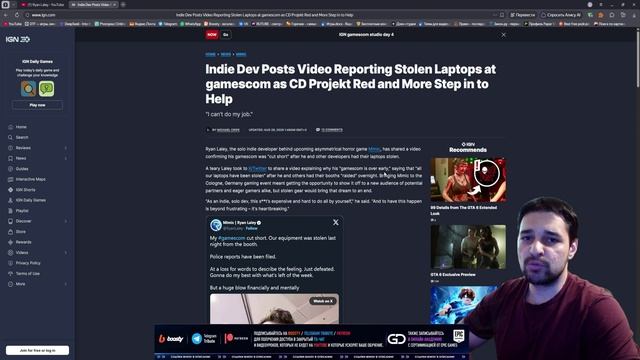
Task: Open a new browser tab with plus
Action: point(123,4)
